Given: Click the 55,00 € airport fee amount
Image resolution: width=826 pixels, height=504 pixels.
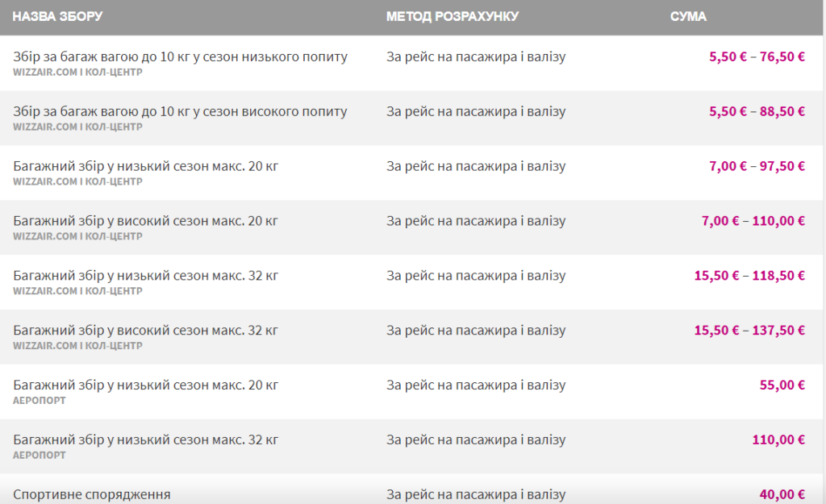Looking at the screenshot, I should click(x=782, y=385).
